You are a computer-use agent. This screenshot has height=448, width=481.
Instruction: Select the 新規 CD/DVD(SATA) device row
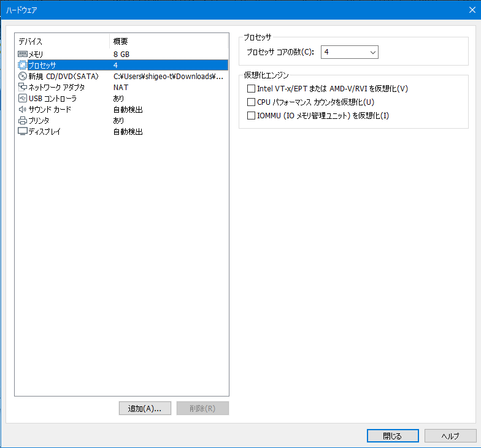tap(121, 76)
